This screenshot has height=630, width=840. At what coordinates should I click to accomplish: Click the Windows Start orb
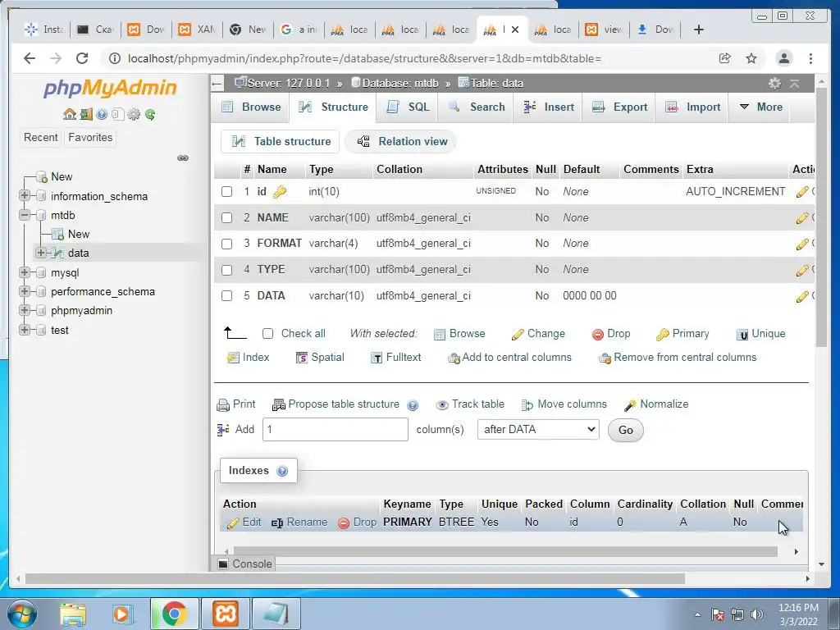[22, 614]
